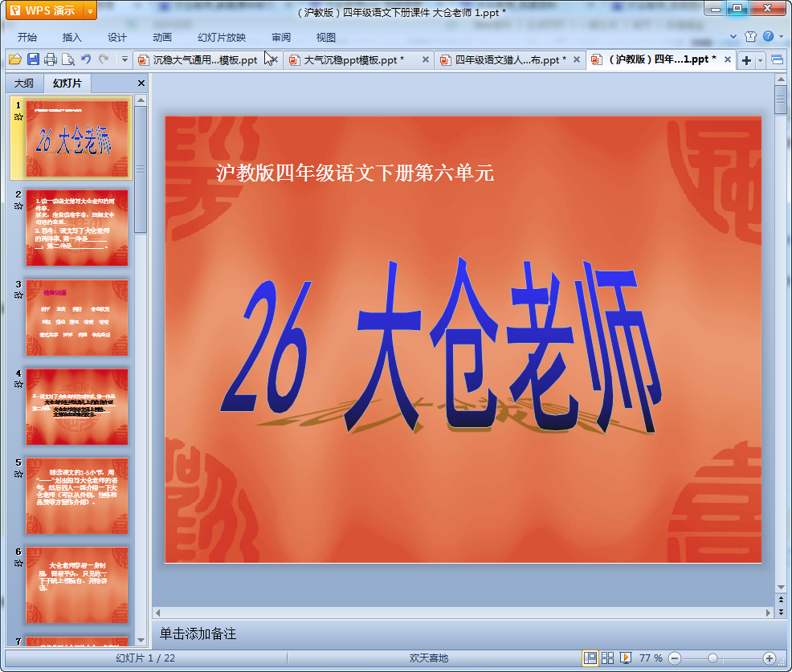Switch to the 幻灯片 panel tab

tap(67, 83)
